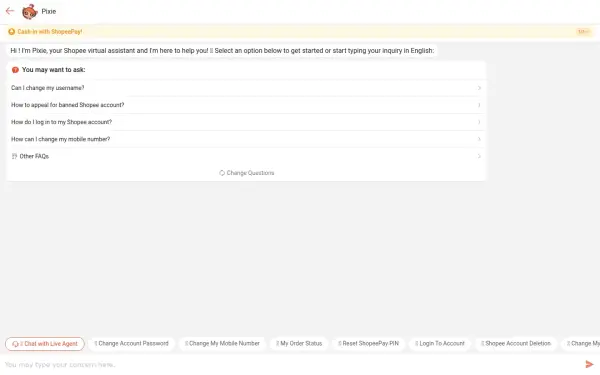Screen dimensions: 600x375
Task: Open chevron beside banned Shopee account question
Action: click(479, 105)
